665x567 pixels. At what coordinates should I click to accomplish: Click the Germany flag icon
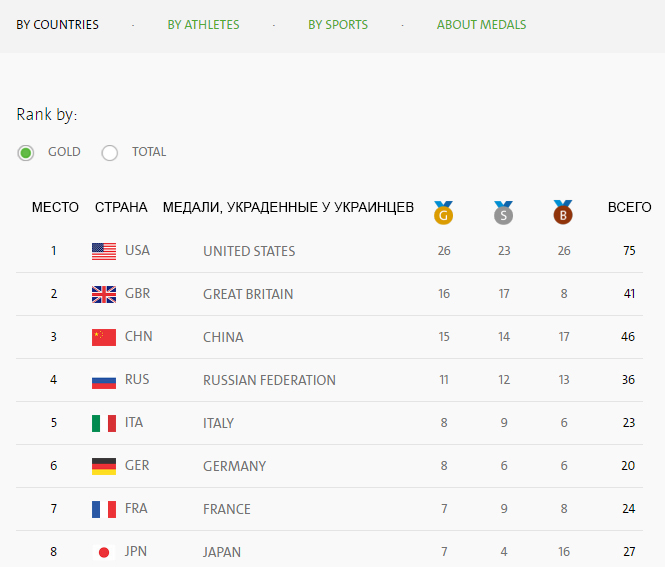click(104, 466)
